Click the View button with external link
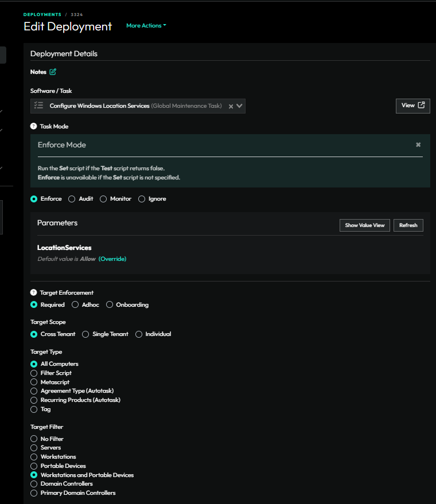The image size is (436, 504). point(412,106)
